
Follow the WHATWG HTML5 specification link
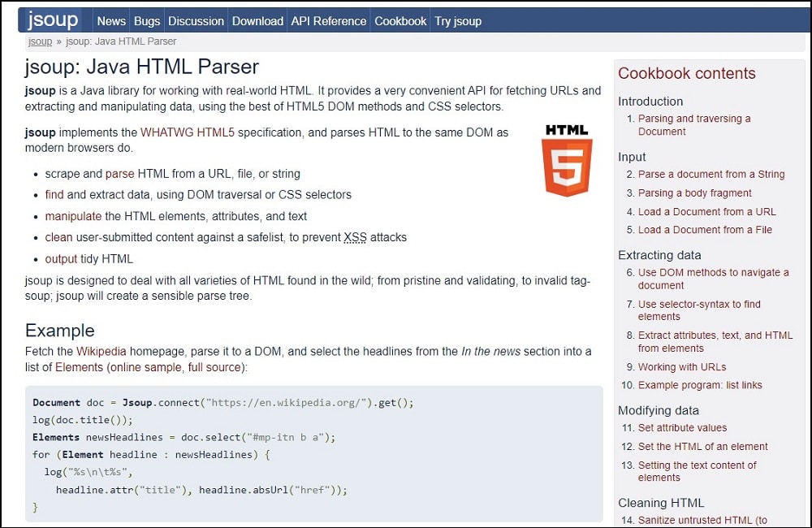pos(188,132)
